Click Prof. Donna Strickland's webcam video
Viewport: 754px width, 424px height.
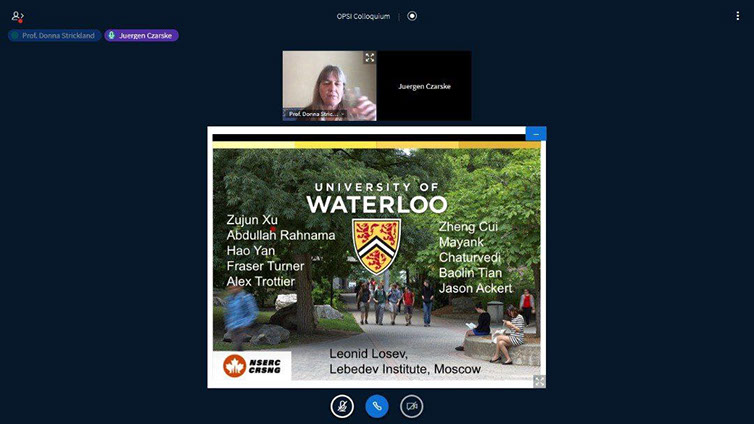[329, 82]
